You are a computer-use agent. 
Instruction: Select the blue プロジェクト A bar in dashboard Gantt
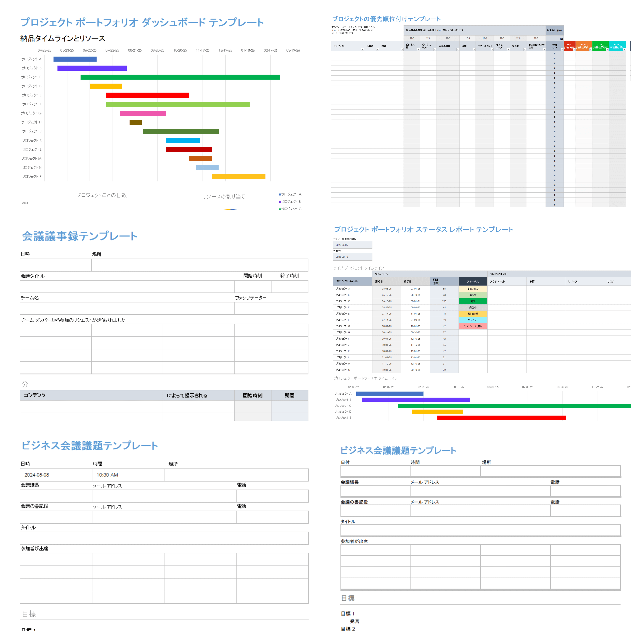pos(75,59)
